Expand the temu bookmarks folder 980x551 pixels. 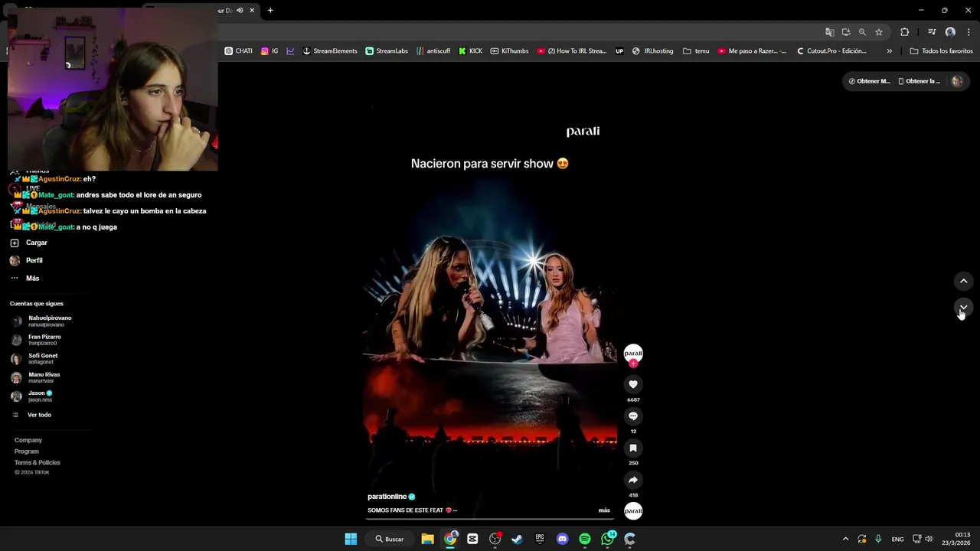(x=696, y=51)
